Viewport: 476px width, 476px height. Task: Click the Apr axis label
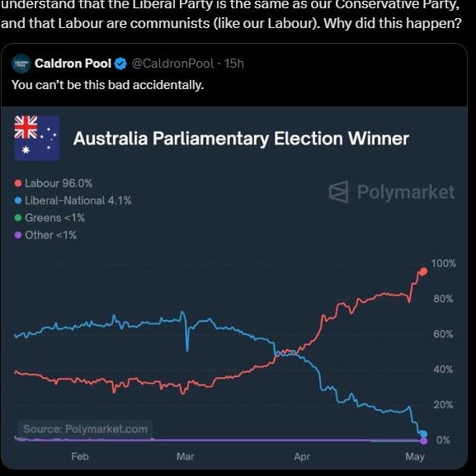coord(302,456)
